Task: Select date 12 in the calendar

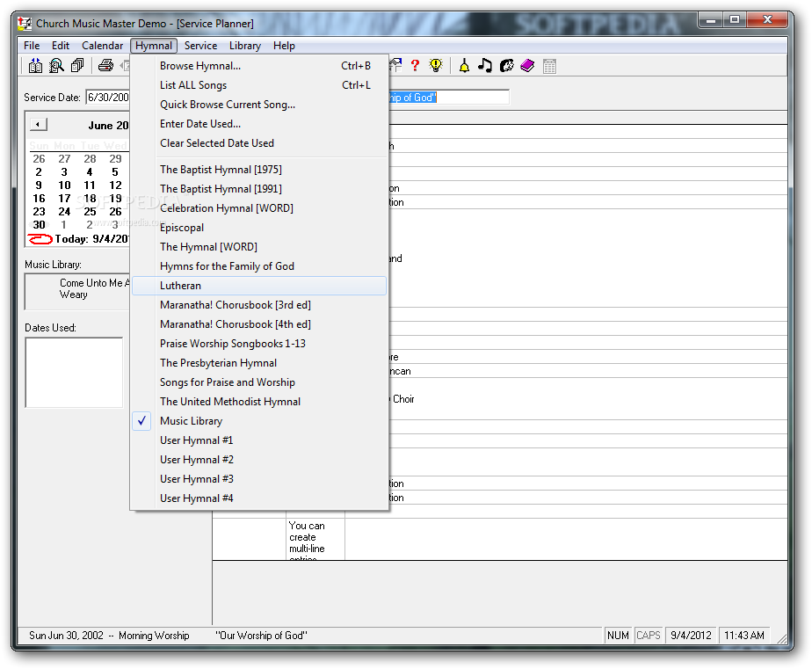Action: pos(115,185)
